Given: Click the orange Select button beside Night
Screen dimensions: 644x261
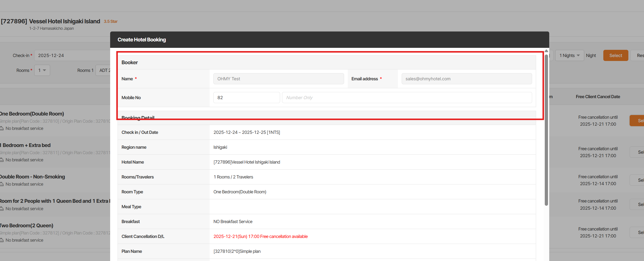Looking at the screenshot, I should (615, 56).
